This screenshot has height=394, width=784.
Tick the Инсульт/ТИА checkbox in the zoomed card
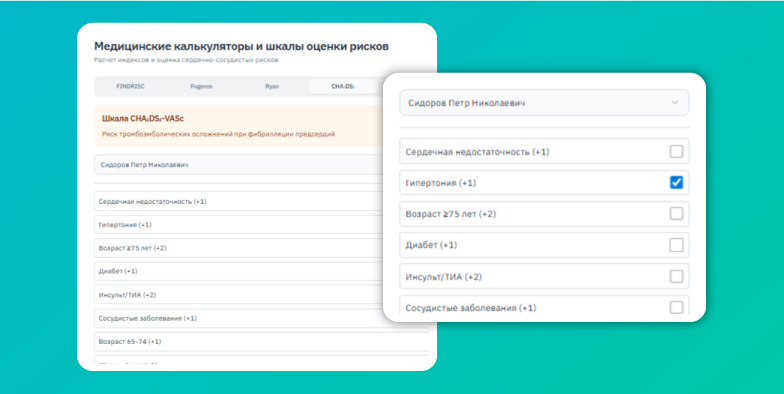(x=676, y=276)
